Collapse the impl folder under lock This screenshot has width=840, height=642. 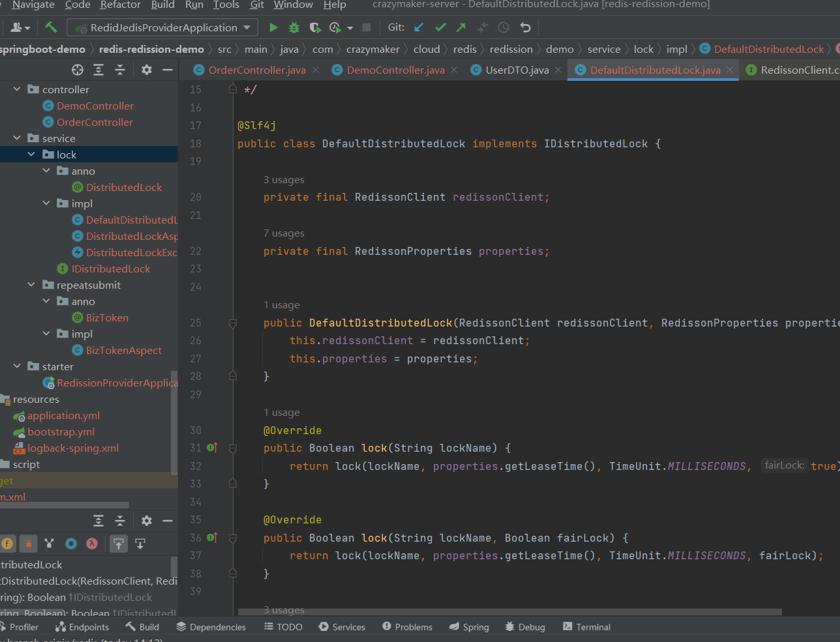46,203
